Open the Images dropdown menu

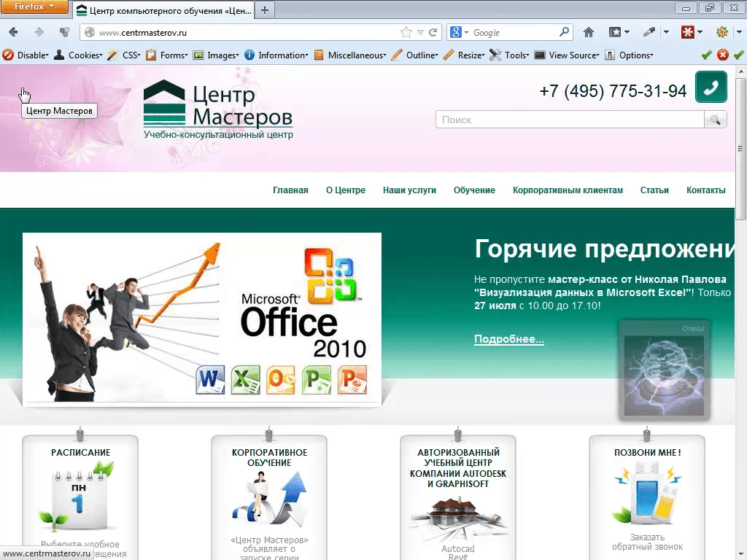[216, 55]
